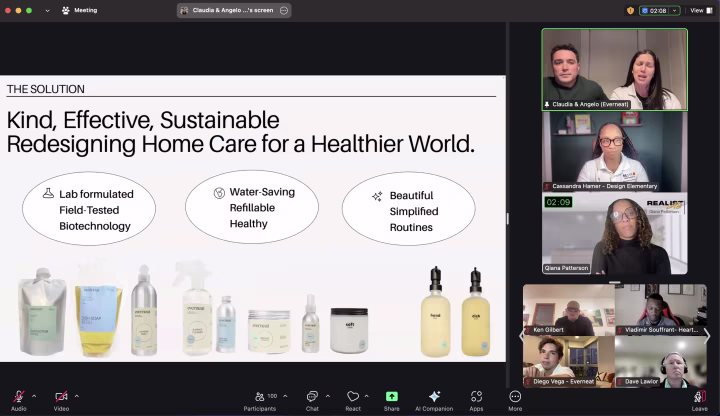Viewport: 720px width, 416px height.
Task: Click the participant count 100
Action: coord(272,396)
